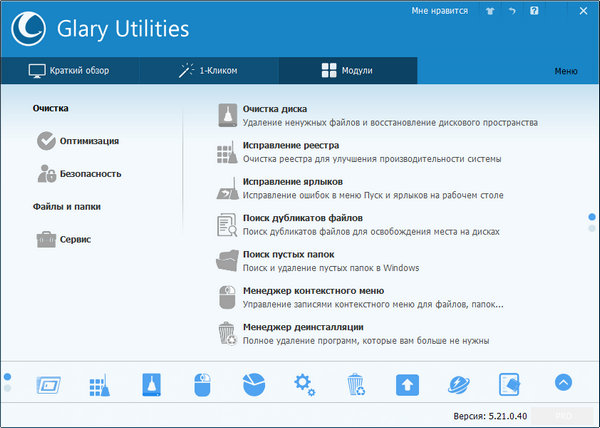This screenshot has width=600, height=428.
Task: Click the t-shirt skin icon in title bar
Action: pyautogui.click(x=490, y=12)
